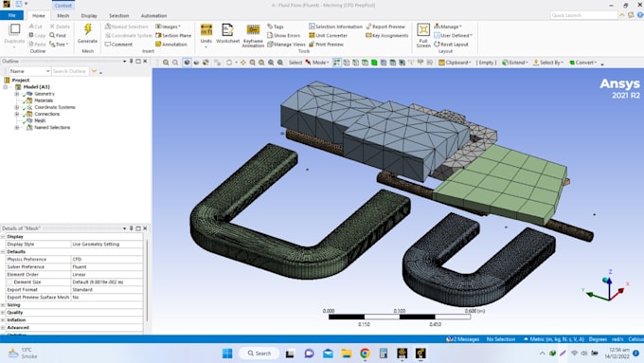Open the User Defined layout menu
Screen dimensions: 644x363
[x=454, y=35]
